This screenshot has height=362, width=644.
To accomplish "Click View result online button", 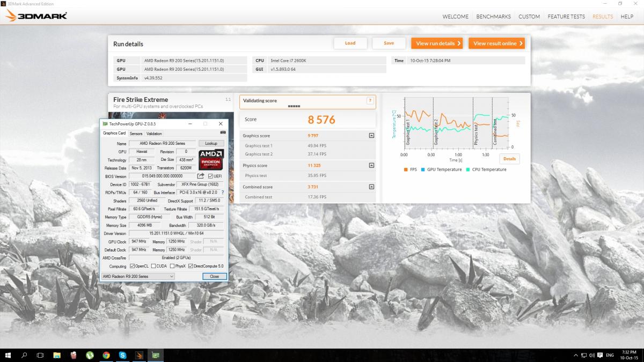I will [x=496, y=43].
